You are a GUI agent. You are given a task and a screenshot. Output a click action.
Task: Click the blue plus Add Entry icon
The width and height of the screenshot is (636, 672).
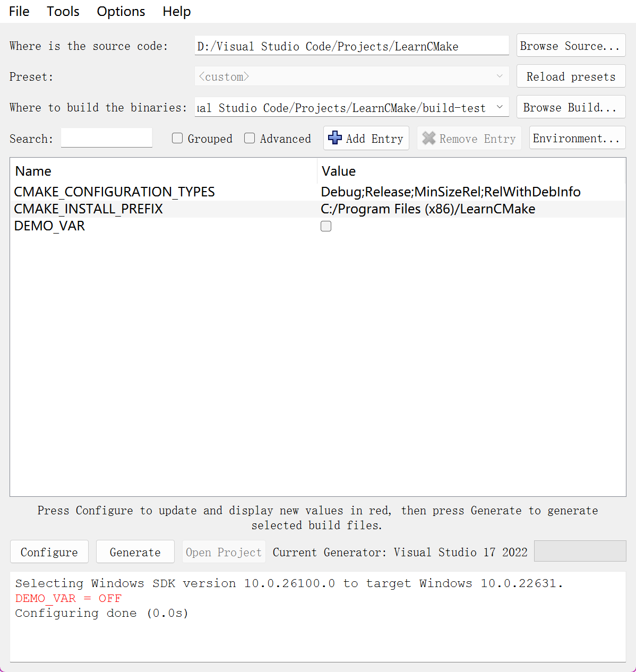point(335,138)
